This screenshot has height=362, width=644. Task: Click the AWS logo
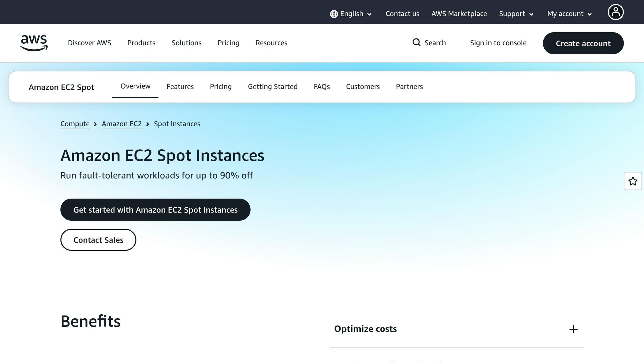tap(34, 43)
